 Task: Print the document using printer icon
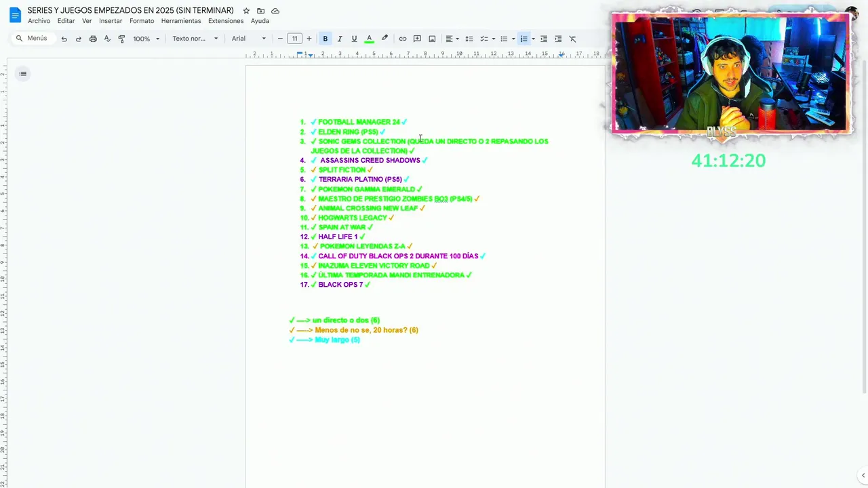93,39
